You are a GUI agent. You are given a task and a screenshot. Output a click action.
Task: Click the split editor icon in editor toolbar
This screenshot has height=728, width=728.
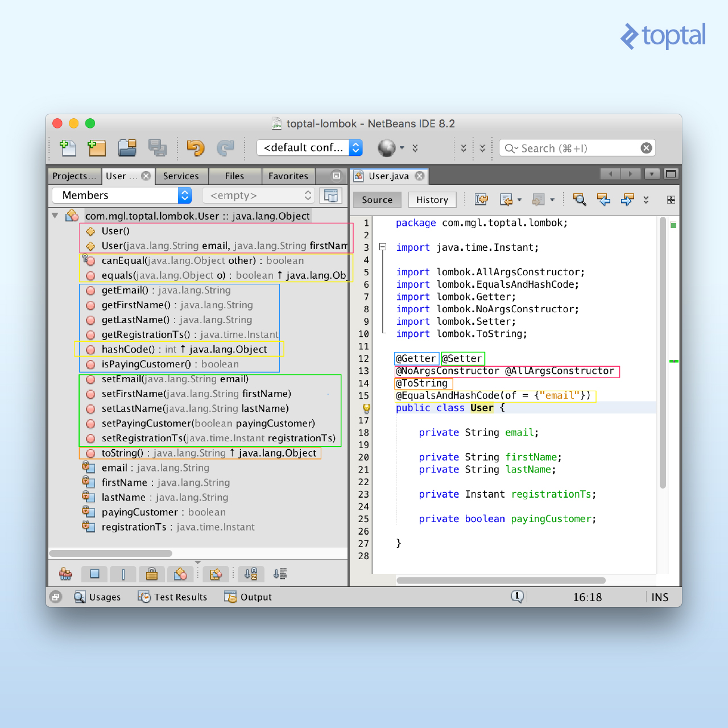tap(671, 200)
